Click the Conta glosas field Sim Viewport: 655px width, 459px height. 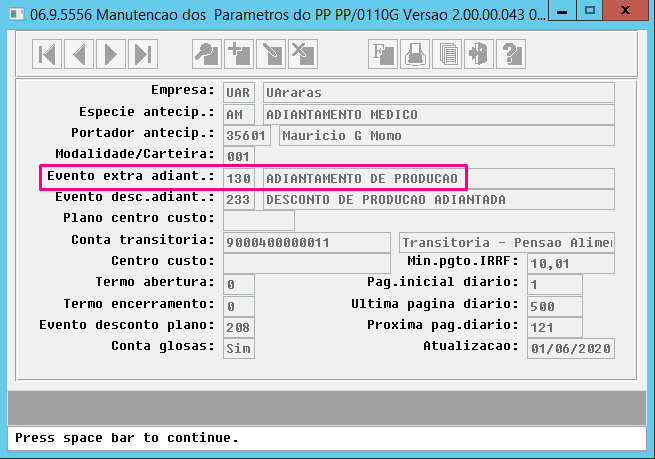pos(239,348)
